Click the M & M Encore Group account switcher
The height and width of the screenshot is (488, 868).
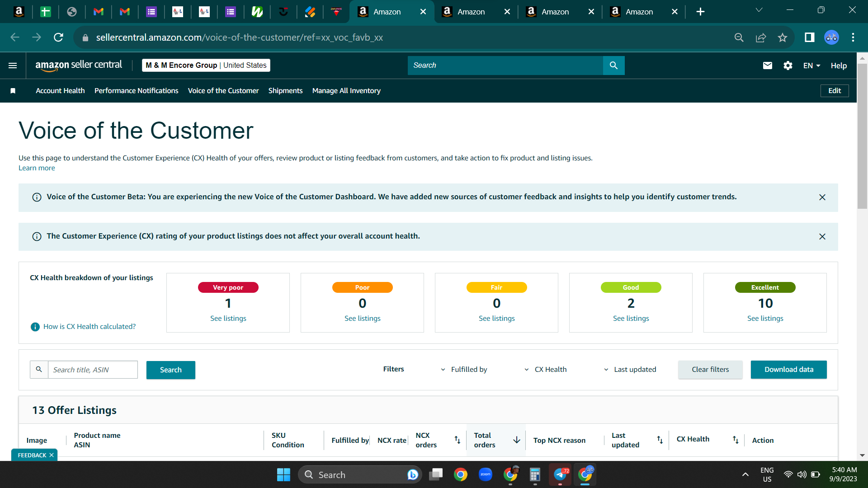pos(206,66)
